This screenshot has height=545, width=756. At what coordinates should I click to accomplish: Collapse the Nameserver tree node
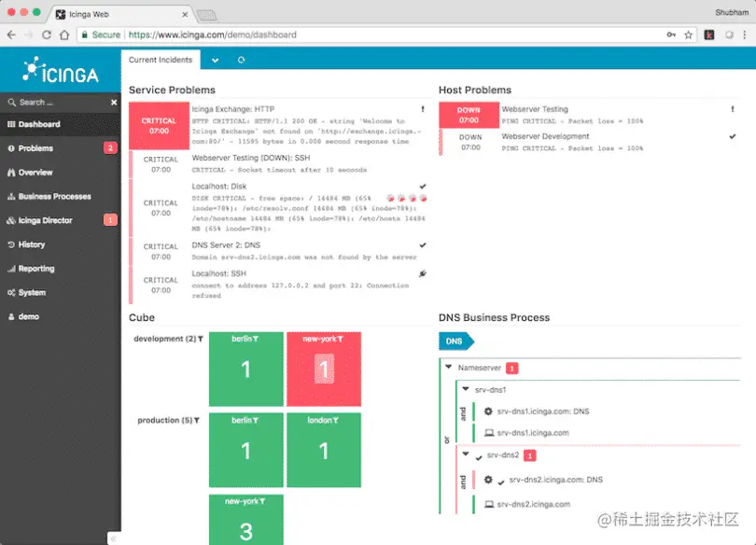coord(449,367)
